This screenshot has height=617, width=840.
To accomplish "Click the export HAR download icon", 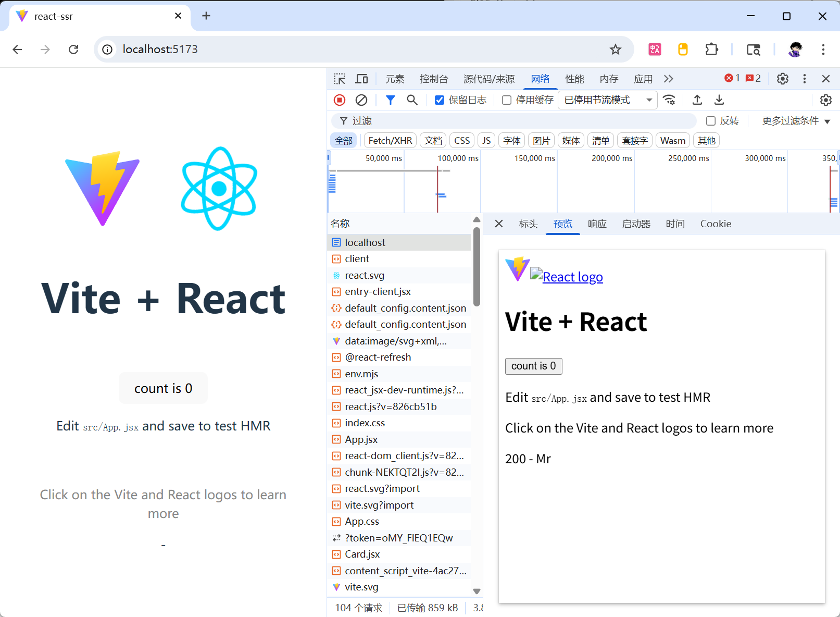I will [x=719, y=100].
